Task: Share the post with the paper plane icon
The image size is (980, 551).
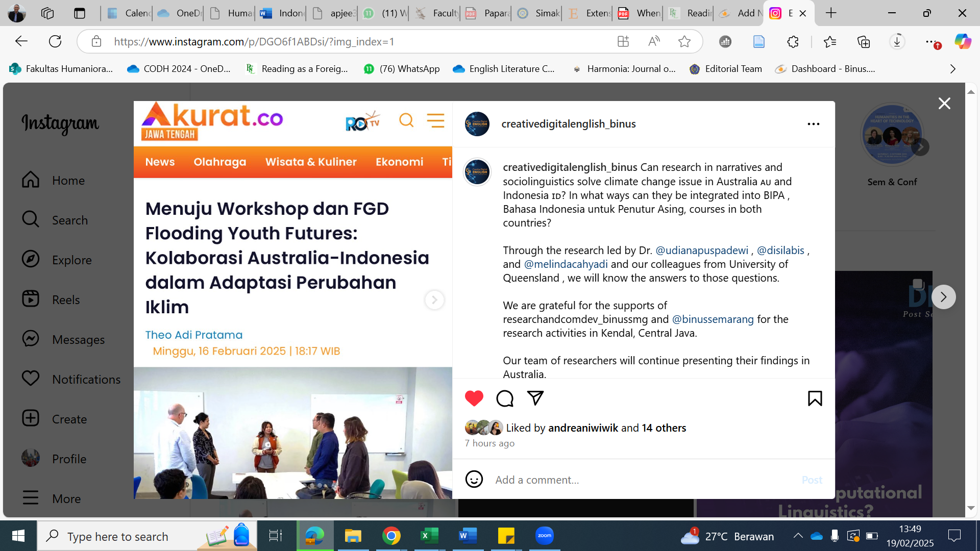Action: click(535, 398)
